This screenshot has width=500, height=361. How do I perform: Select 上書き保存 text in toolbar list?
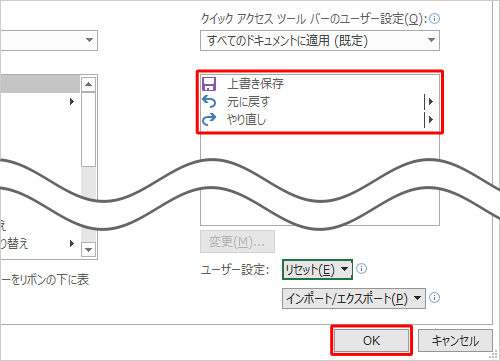(x=255, y=84)
